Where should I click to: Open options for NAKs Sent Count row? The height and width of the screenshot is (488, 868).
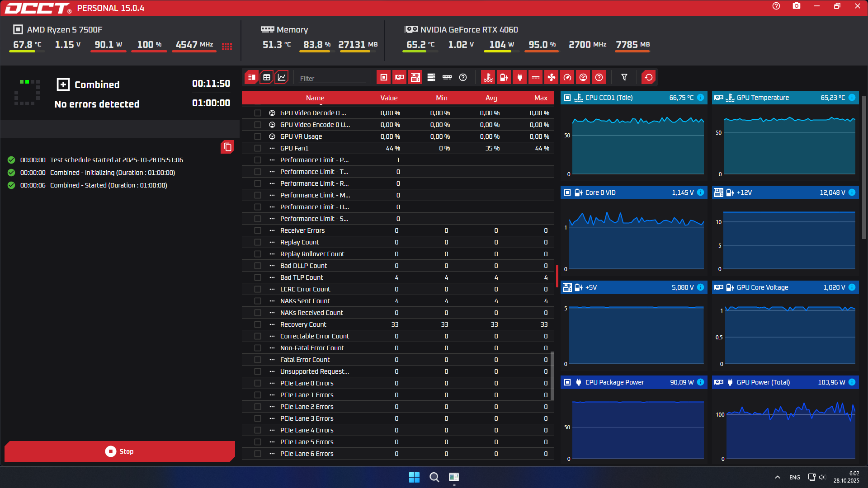tap(272, 301)
